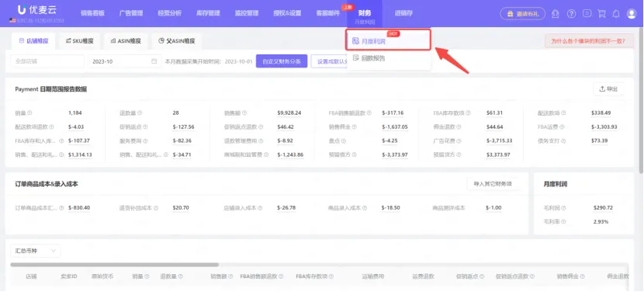Screen dimensions: 644x292
Task: Open the notification bell
Action: coord(616,13)
